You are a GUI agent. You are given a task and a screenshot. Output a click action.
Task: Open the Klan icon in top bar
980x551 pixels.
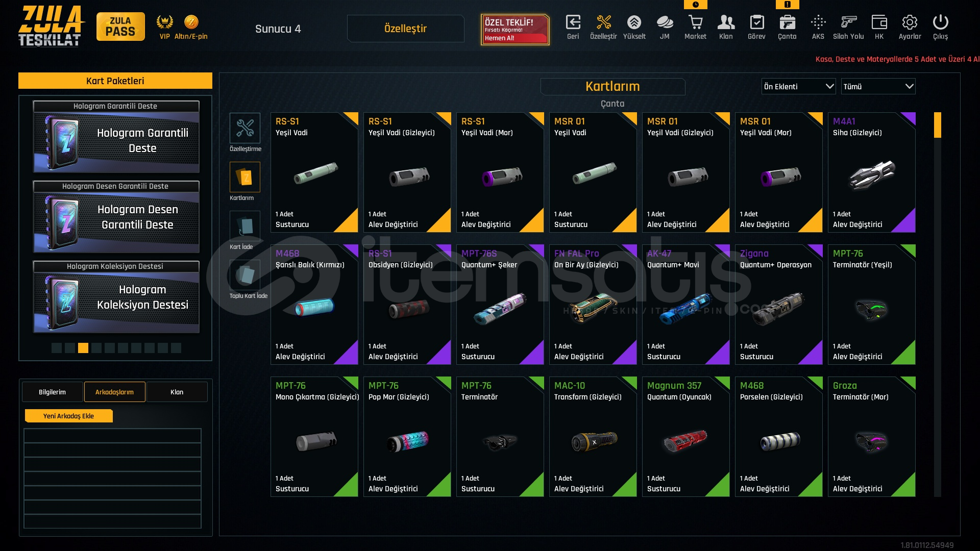point(726,23)
